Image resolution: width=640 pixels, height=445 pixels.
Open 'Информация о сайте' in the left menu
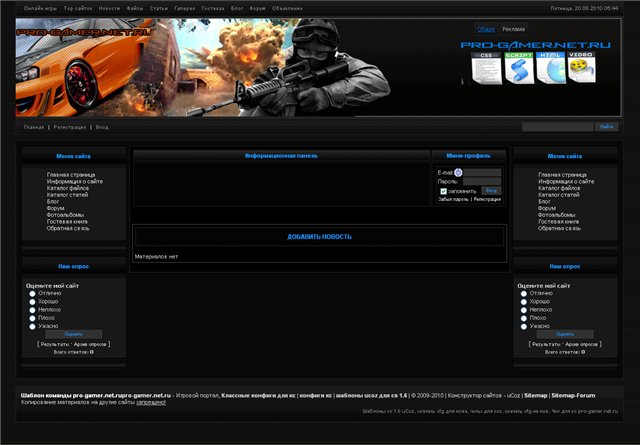tap(75, 181)
